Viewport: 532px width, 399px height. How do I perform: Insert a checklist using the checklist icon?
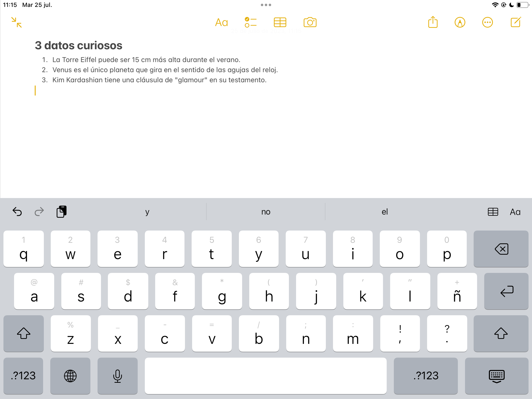tap(250, 22)
